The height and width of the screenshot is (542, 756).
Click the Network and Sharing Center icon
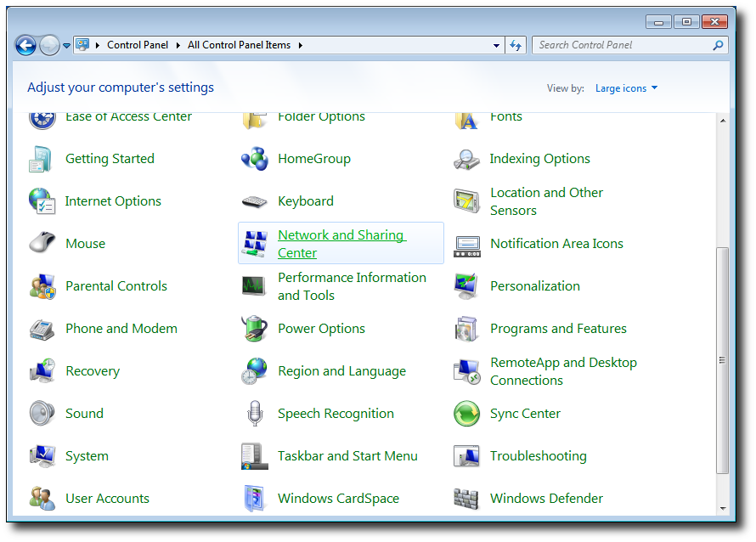coord(255,244)
